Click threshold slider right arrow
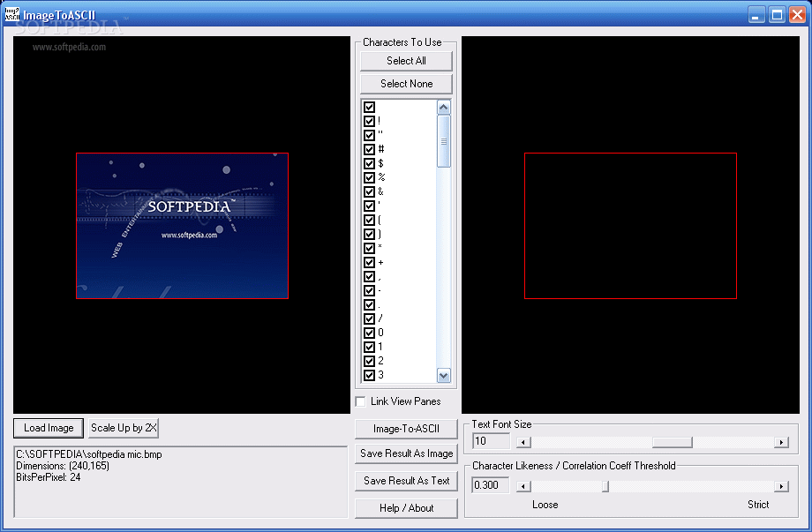 point(781,486)
